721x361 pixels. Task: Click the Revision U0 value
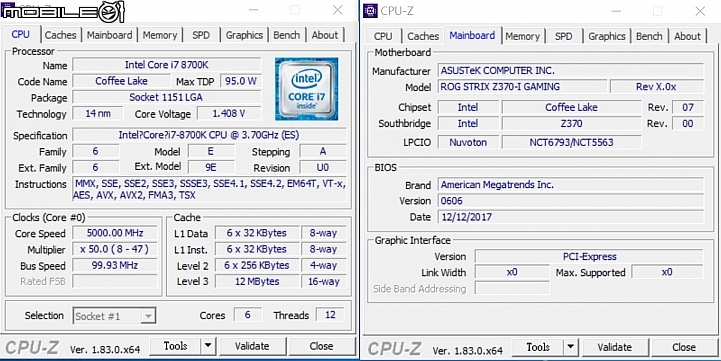coord(323,167)
